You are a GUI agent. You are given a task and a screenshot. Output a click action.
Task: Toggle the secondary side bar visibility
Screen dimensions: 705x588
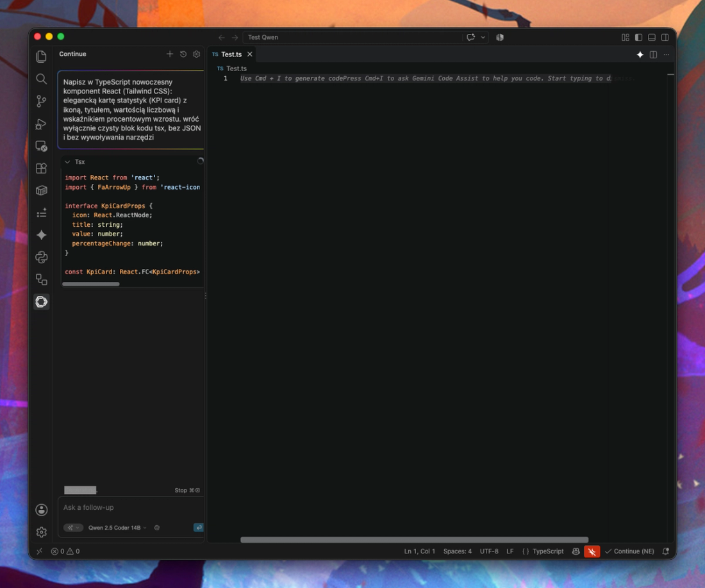tap(665, 37)
